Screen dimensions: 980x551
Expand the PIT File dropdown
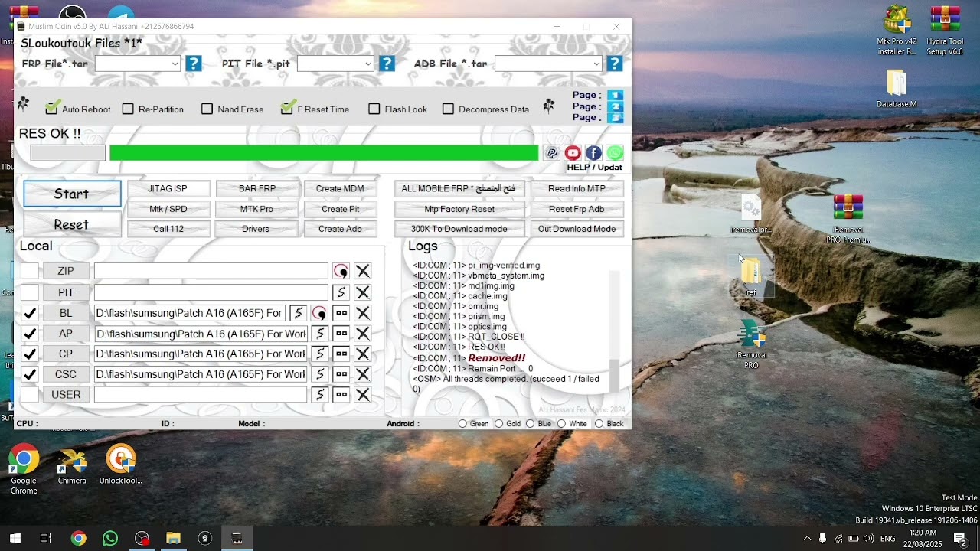[x=368, y=64]
